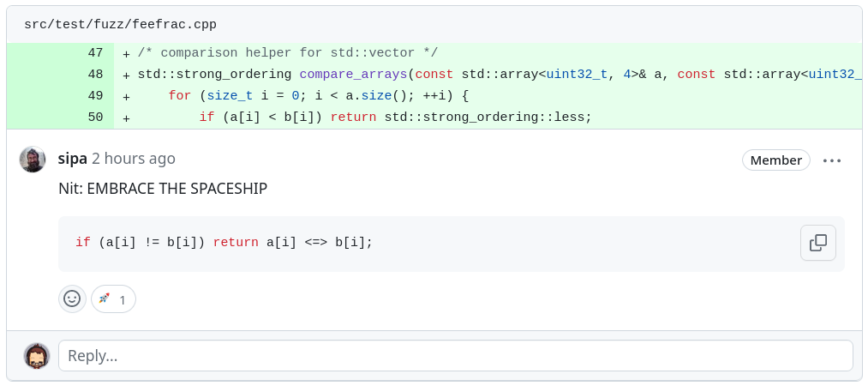Toggle the rocket reaction on the comment
Screen dimensions: 868x386
113,299
